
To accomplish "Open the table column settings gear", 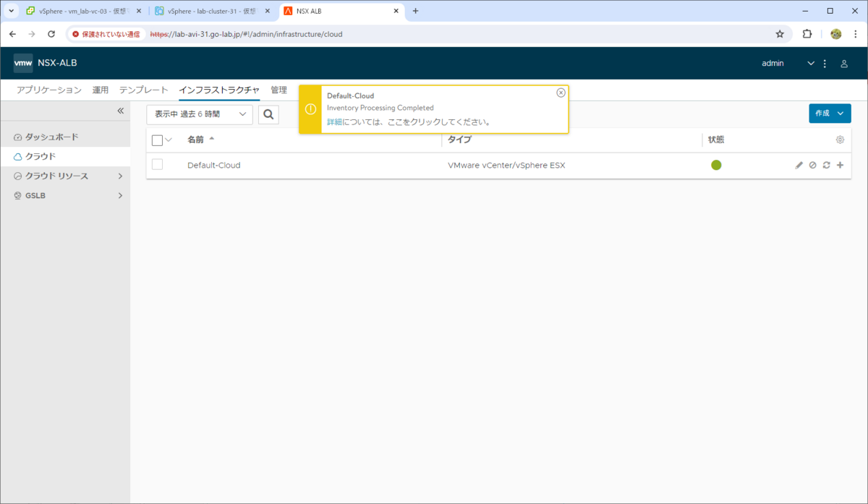I will coord(840,140).
